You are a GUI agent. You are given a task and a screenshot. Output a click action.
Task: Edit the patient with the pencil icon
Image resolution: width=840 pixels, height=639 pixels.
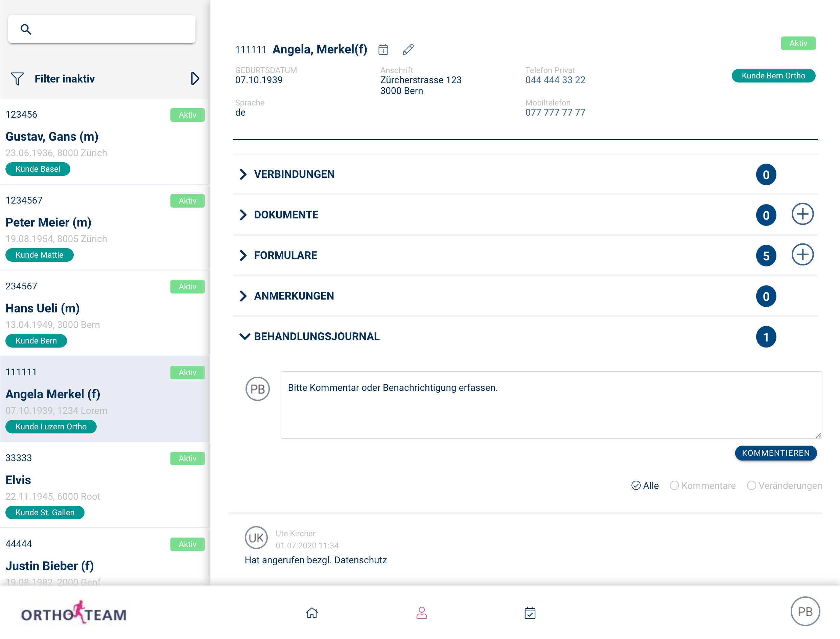point(409,49)
